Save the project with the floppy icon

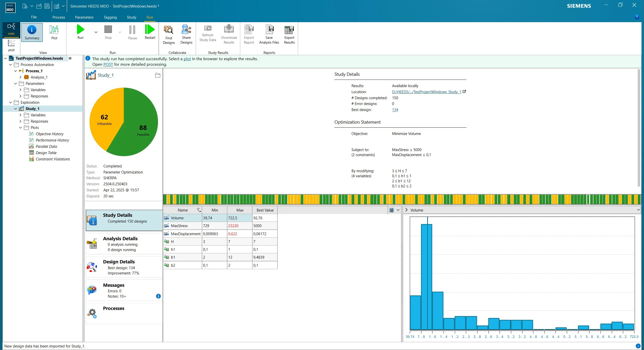[x=47, y=6]
